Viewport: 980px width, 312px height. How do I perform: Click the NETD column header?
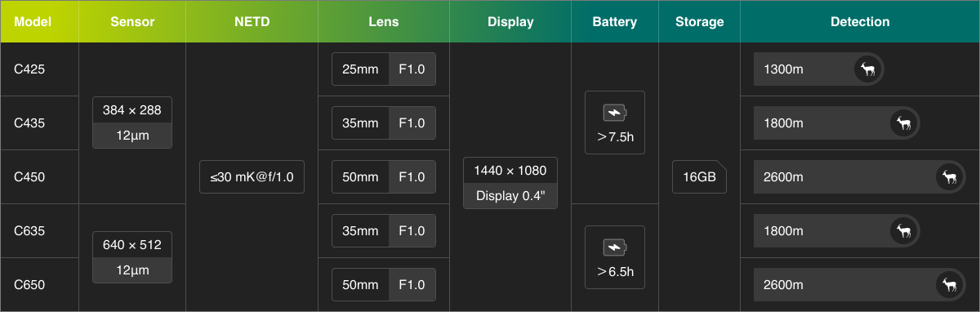252,21
